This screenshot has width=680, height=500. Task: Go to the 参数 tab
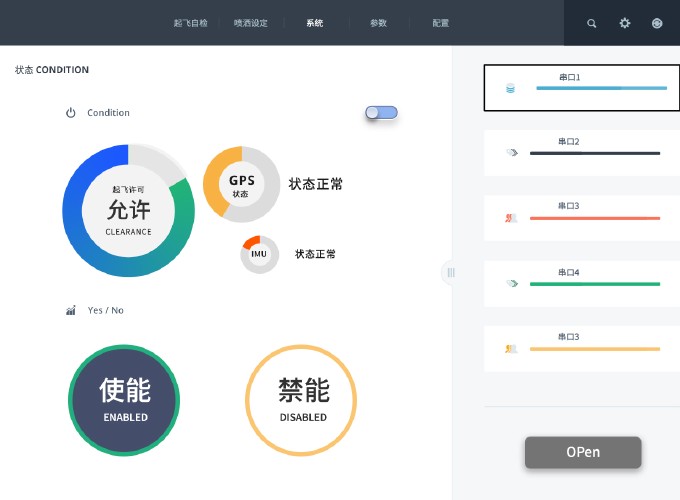point(378,23)
